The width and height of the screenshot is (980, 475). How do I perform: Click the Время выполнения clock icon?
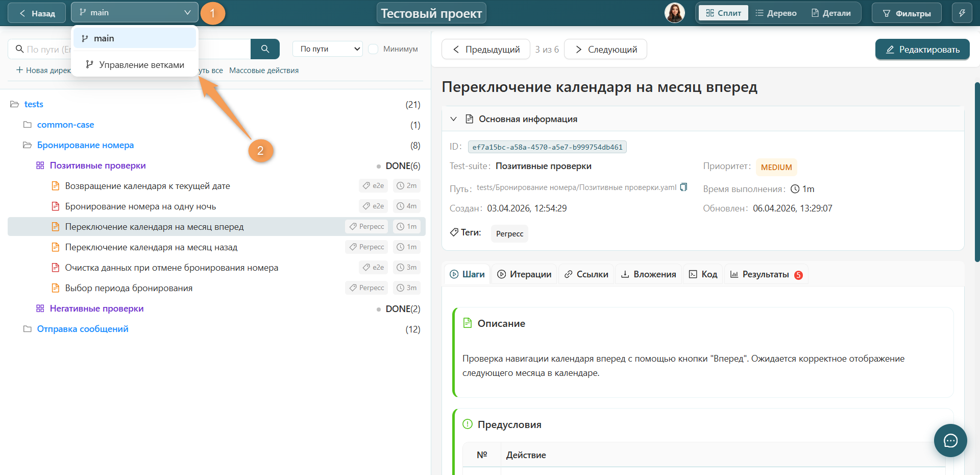pos(795,189)
